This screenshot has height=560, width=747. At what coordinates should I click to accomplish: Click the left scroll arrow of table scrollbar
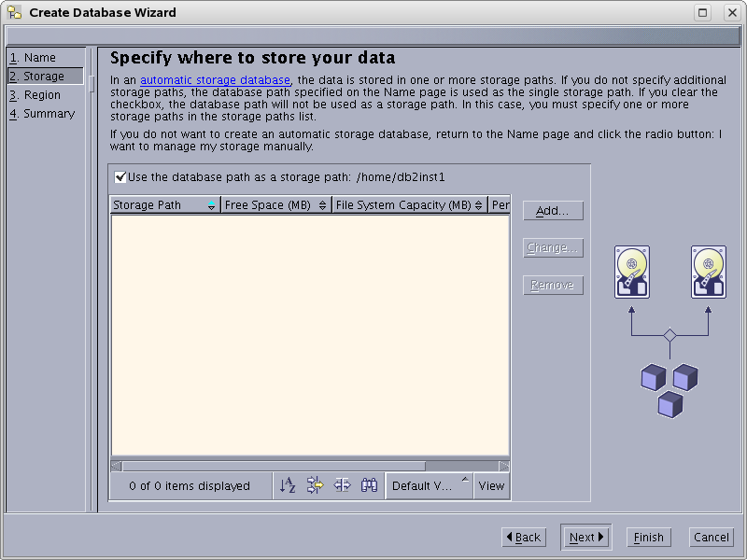116,466
